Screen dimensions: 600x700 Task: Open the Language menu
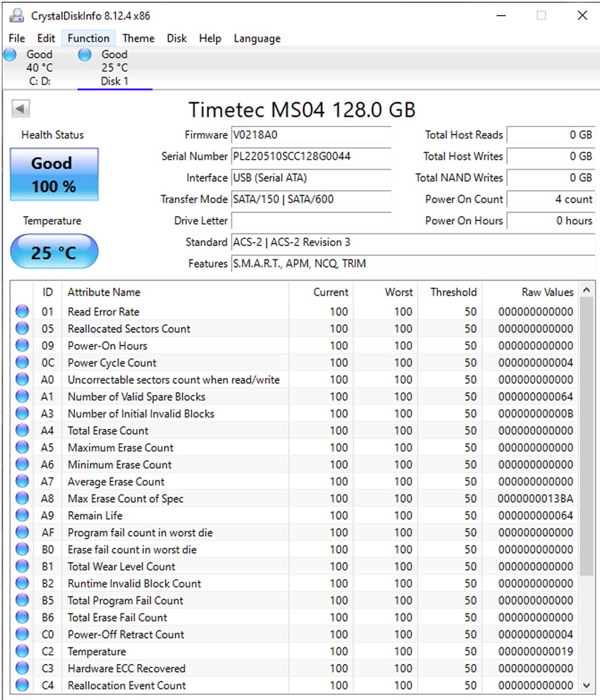pos(257,38)
